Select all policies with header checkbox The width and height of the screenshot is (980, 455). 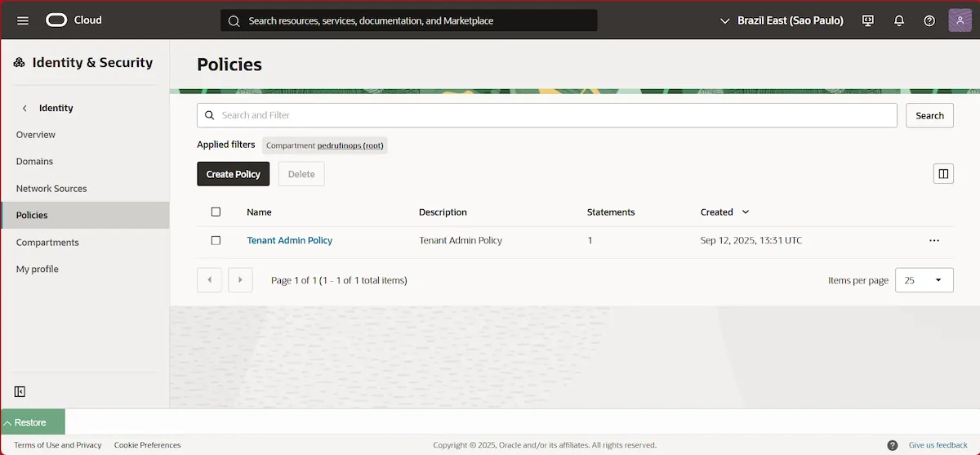point(216,212)
